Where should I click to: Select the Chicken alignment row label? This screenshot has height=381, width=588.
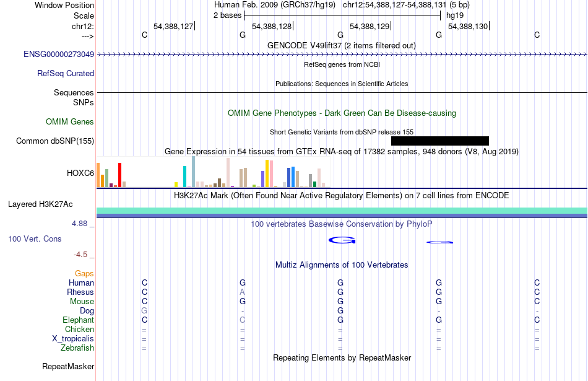pos(79,330)
